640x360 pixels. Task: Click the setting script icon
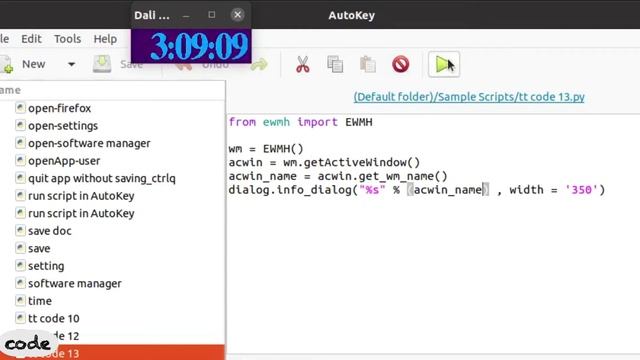[x=20, y=266]
